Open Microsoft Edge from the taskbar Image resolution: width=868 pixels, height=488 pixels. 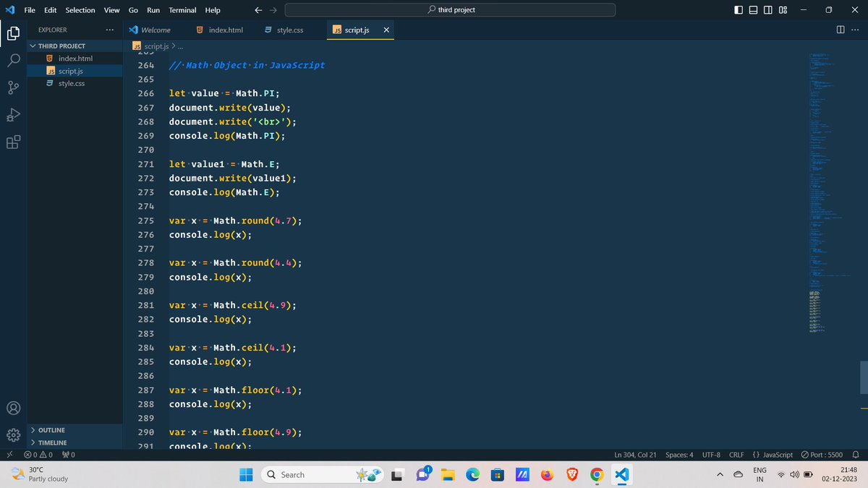point(472,474)
